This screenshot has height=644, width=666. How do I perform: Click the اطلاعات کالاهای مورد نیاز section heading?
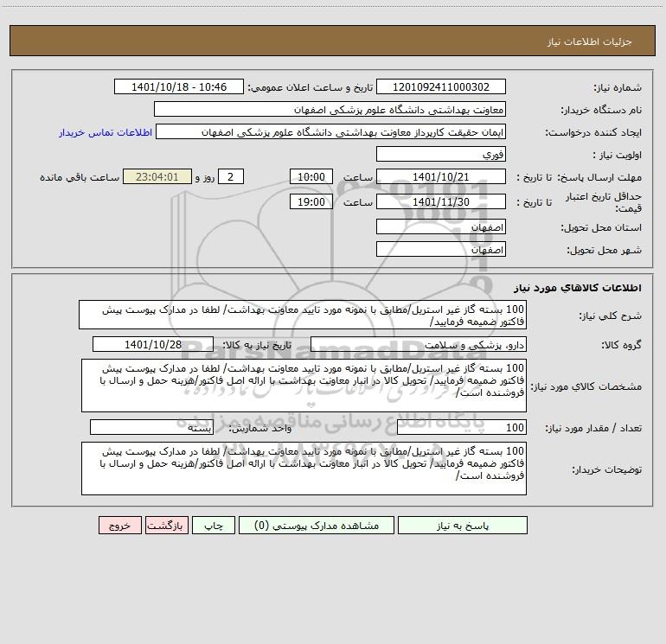click(578, 288)
